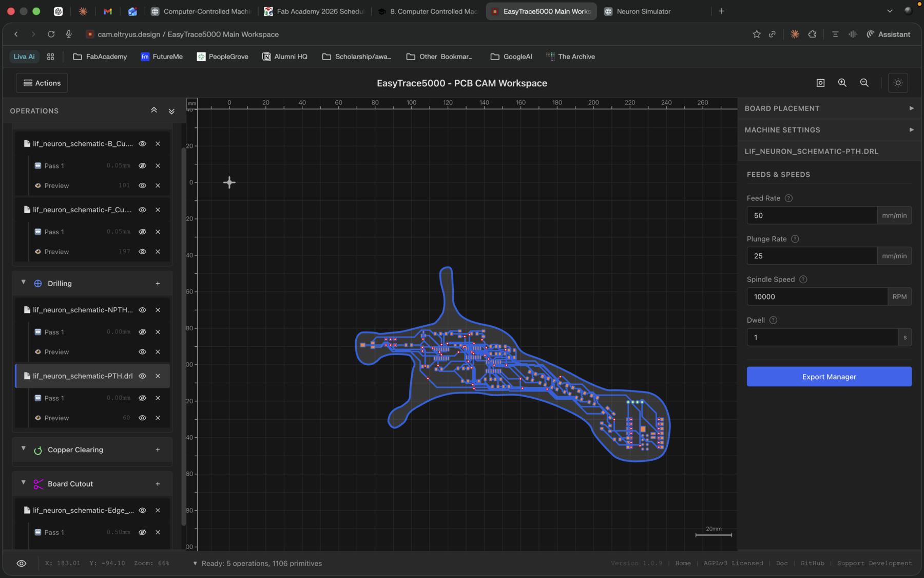
Task: Click the zoom in magnifier icon
Action: click(842, 83)
